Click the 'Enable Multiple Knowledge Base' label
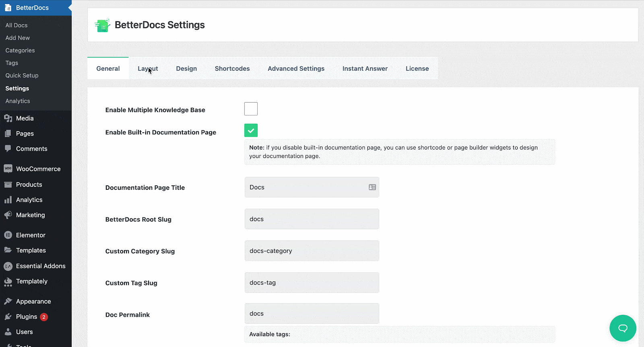The height and width of the screenshot is (347, 644). click(155, 110)
